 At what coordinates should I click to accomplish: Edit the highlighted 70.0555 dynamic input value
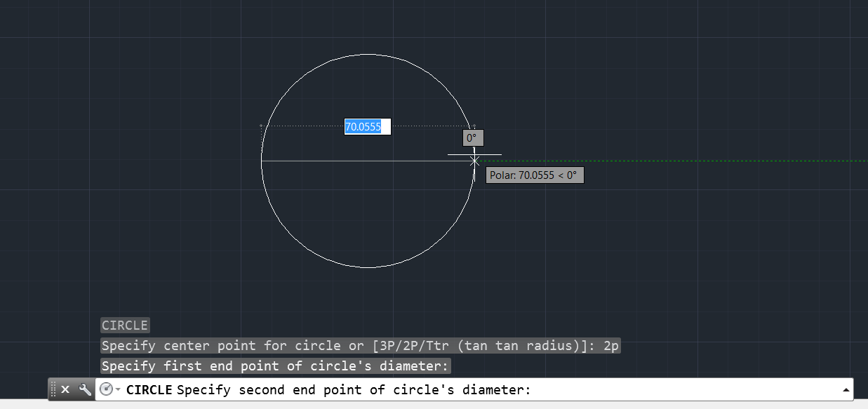pyautogui.click(x=365, y=127)
